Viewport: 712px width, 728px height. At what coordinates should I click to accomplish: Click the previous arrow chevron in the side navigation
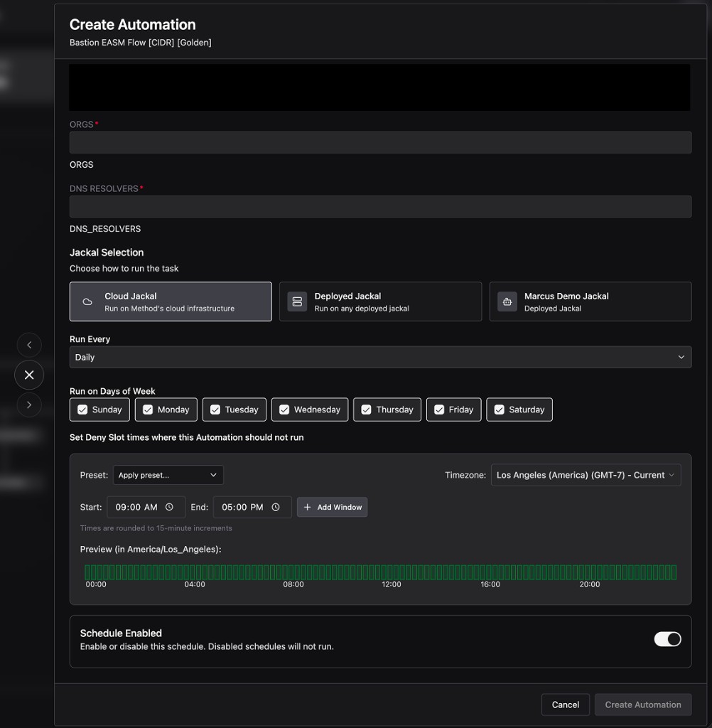29,345
